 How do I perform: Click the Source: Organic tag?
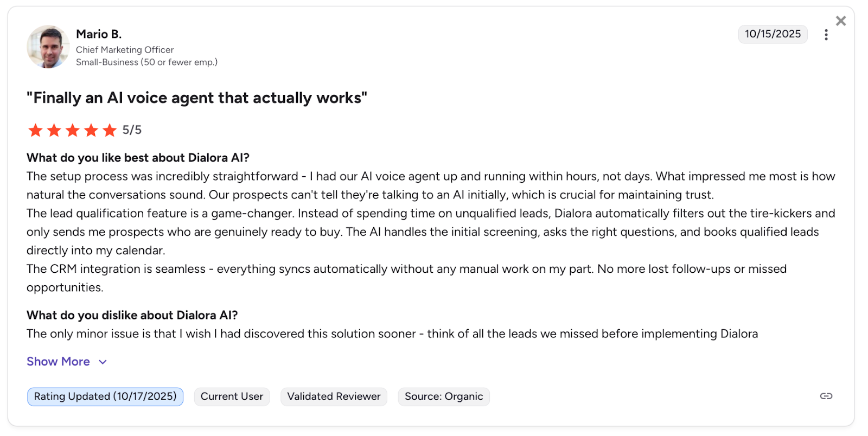click(x=443, y=396)
